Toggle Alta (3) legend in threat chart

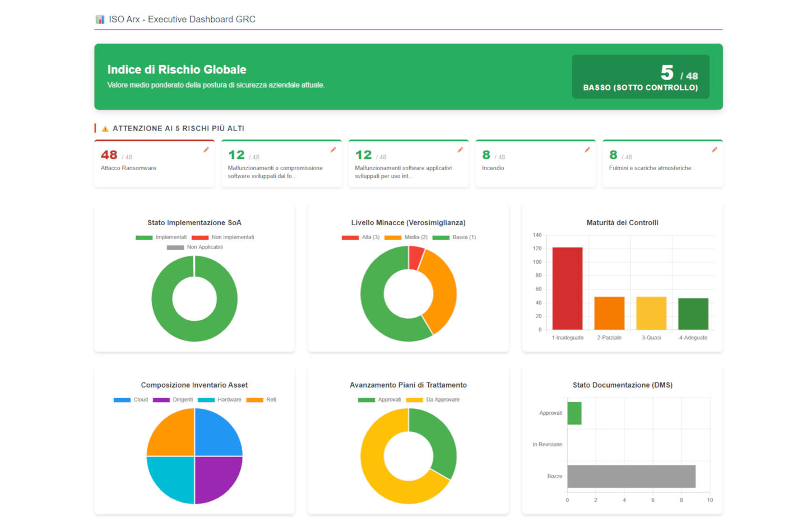pos(361,237)
